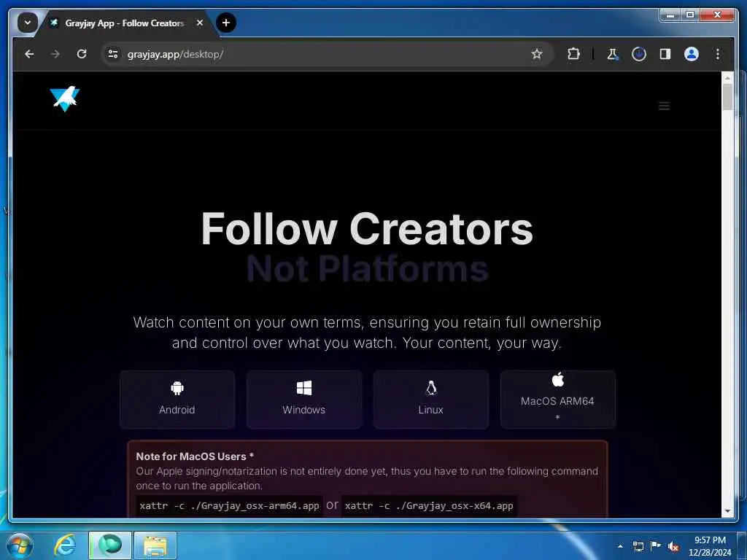Image resolution: width=747 pixels, height=560 pixels.
Task: Download the Android version
Action: click(177, 399)
